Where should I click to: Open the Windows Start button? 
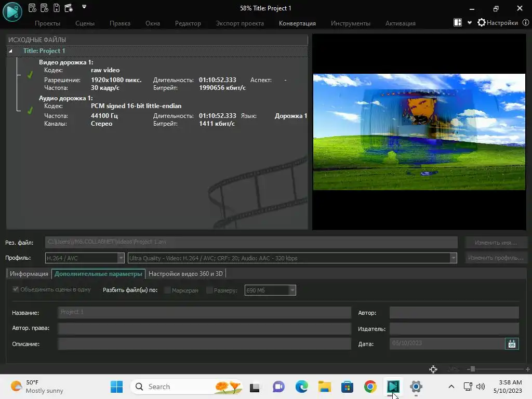click(x=117, y=387)
